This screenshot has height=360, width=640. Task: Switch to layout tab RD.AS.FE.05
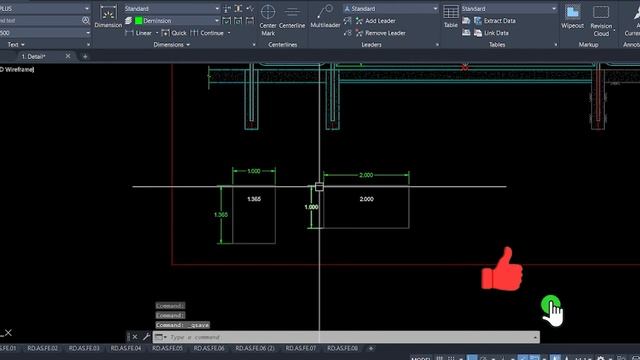coord(167,348)
